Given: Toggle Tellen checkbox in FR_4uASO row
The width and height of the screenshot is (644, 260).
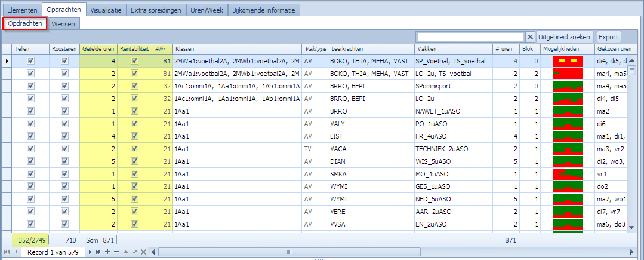Looking at the screenshot, I should pos(31,136).
